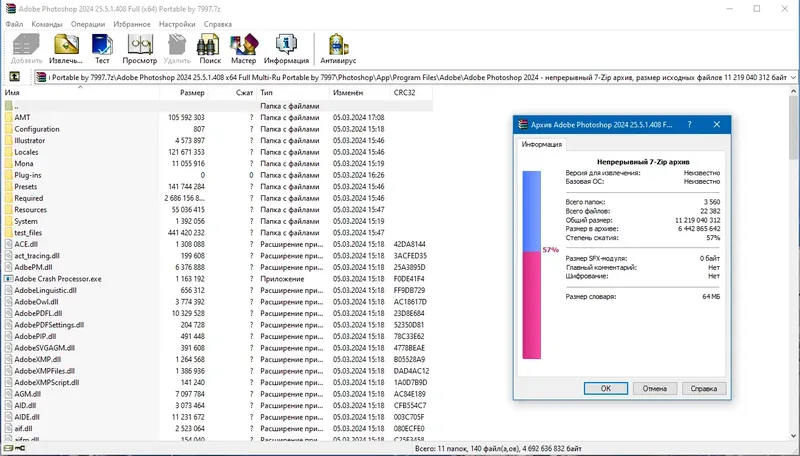Screen dimensions: 800x456
Task: Expand the archive path dropdown arrow
Action: click(x=793, y=78)
